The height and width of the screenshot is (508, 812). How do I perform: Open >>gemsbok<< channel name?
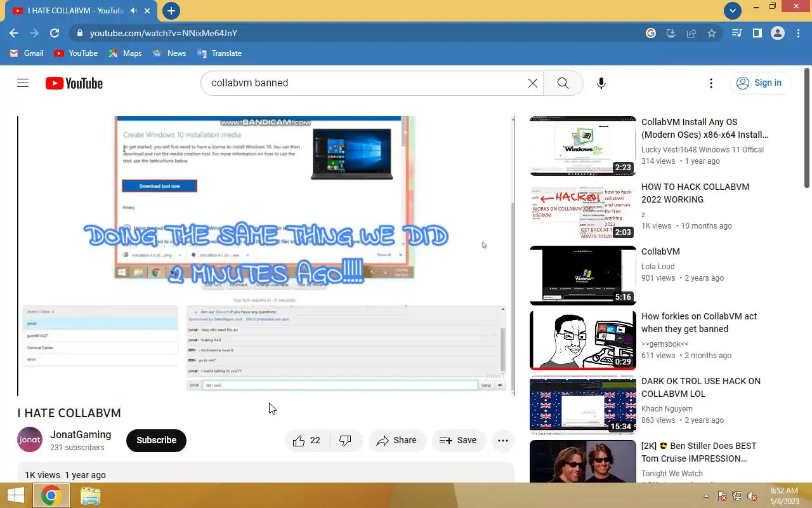pos(665,344)
